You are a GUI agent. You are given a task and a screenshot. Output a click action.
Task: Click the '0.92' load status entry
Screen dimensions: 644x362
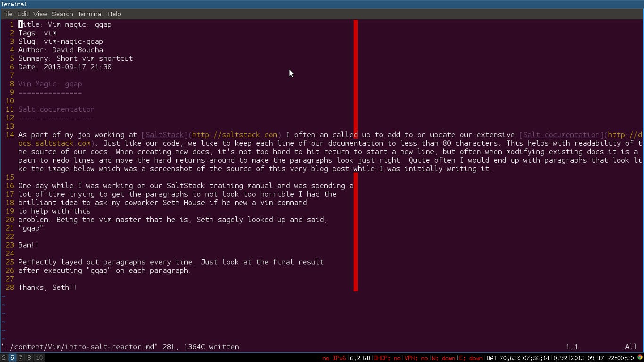(560, 358)
